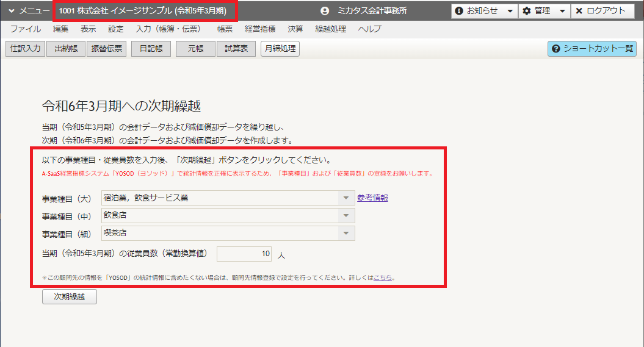Open the 試算表 toolbar button
The height and width of the screenshot is (347, 644).
pyautogui.click(x=236, y=48)
